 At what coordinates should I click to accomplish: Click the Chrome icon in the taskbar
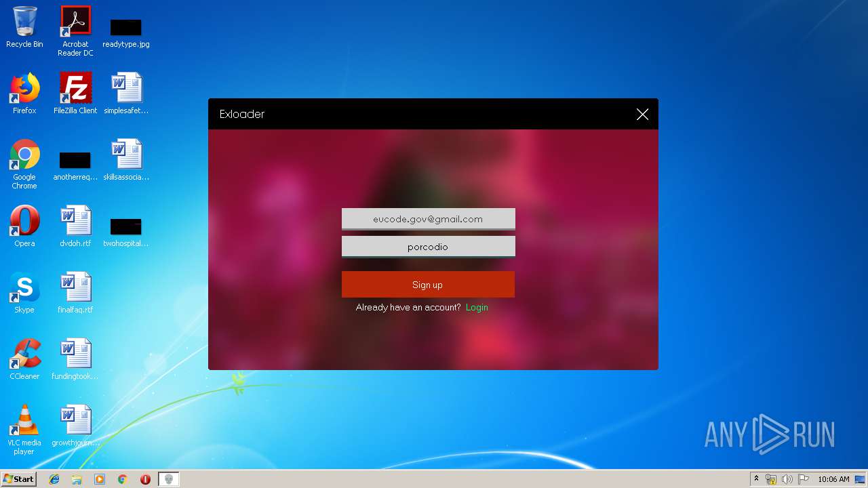123,479
